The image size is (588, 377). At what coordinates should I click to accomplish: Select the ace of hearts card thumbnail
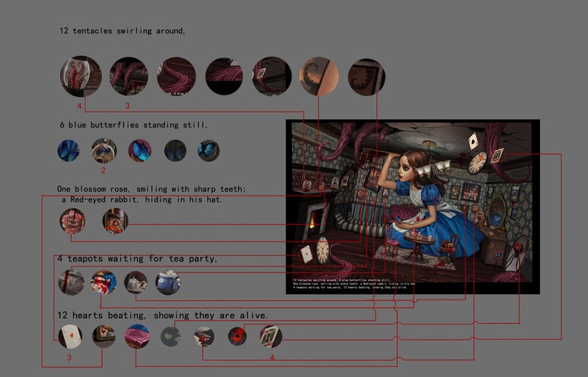coord(70,336)
